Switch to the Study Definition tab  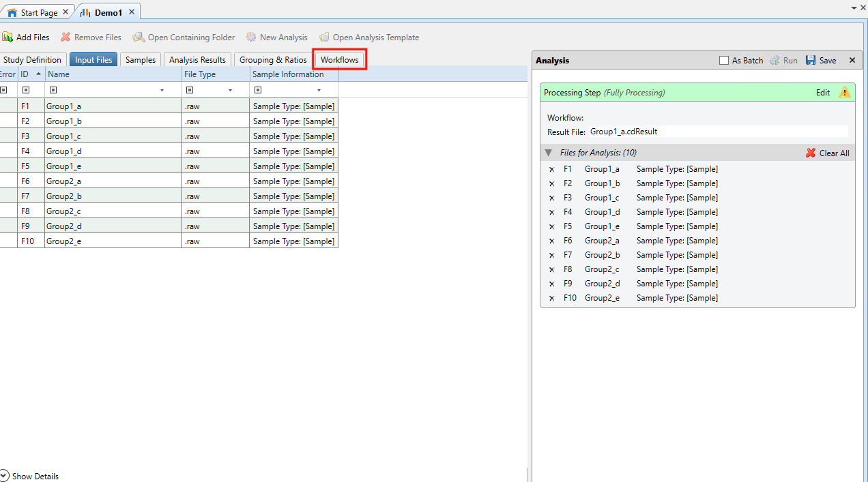32,60
